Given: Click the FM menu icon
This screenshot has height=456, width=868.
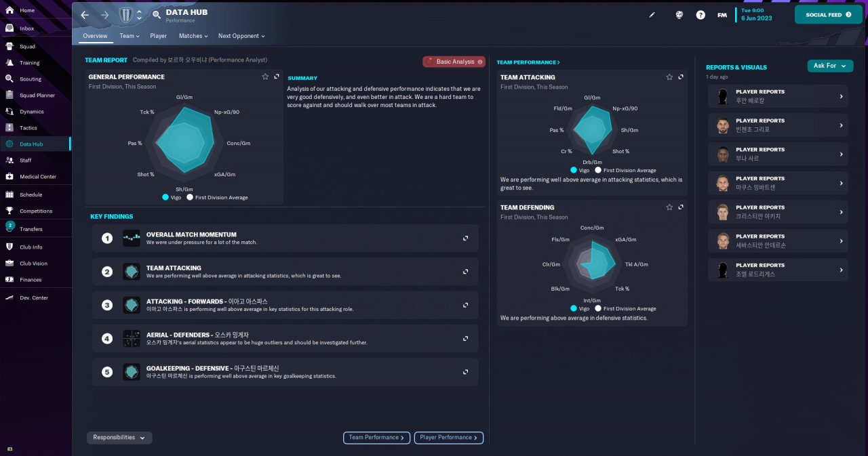Looking at the screenshot, I should point(722,14).
